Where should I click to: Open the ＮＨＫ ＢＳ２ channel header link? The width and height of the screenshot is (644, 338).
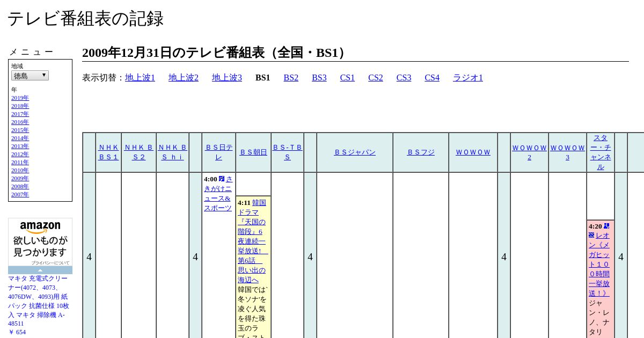tap(138, 152)
